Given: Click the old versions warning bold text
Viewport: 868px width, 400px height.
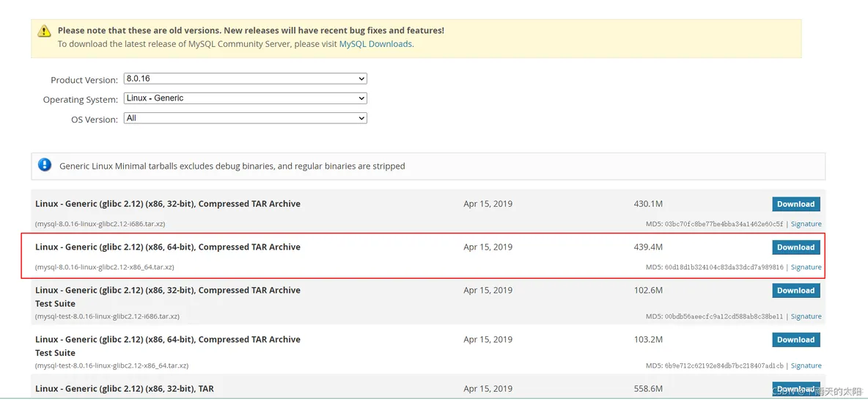Looking at the screenshot, I should [x=251, y=31].
